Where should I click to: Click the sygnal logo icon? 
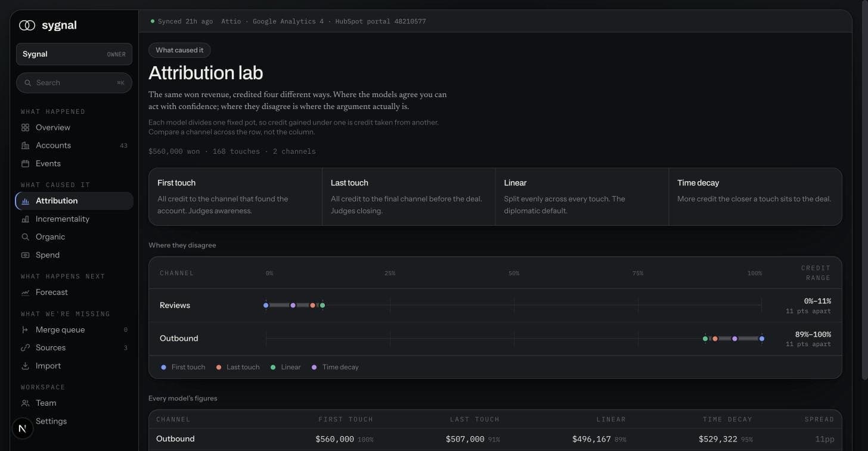pyautogui.click(x=27, y=26)
